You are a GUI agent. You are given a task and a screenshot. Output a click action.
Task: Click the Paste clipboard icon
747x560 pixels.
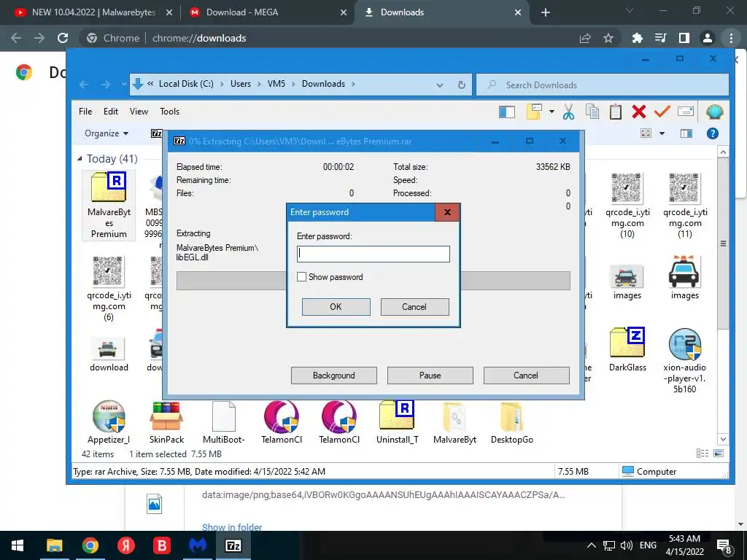pyautogui.click(x=616, y=112)
